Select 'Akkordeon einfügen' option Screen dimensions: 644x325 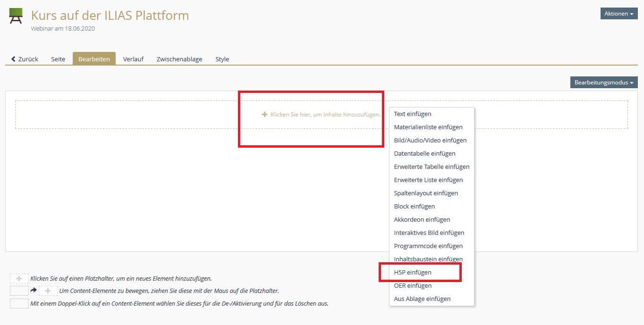point(422,219)
